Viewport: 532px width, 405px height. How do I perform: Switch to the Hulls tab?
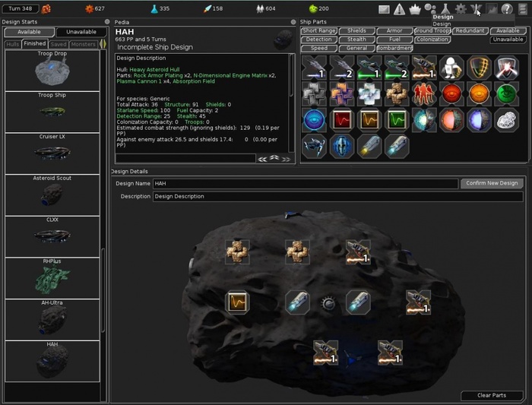[x=12, y=44]
